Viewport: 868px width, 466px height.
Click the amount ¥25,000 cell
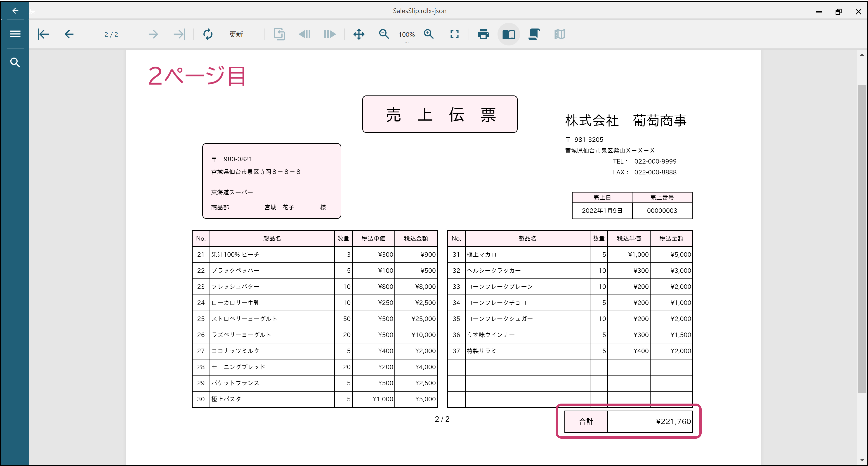pyautogui.click(x=416, y=319)
